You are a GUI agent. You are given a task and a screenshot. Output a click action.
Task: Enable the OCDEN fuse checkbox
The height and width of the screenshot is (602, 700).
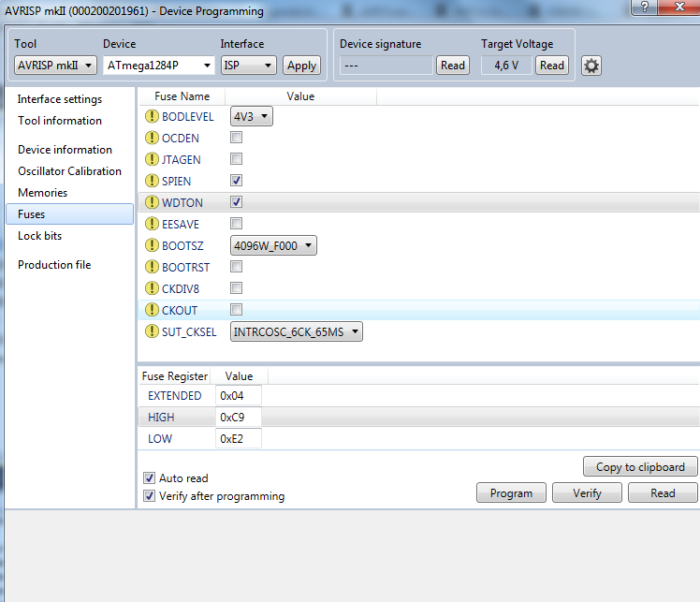pyautogui.click(x=236, y=137)
